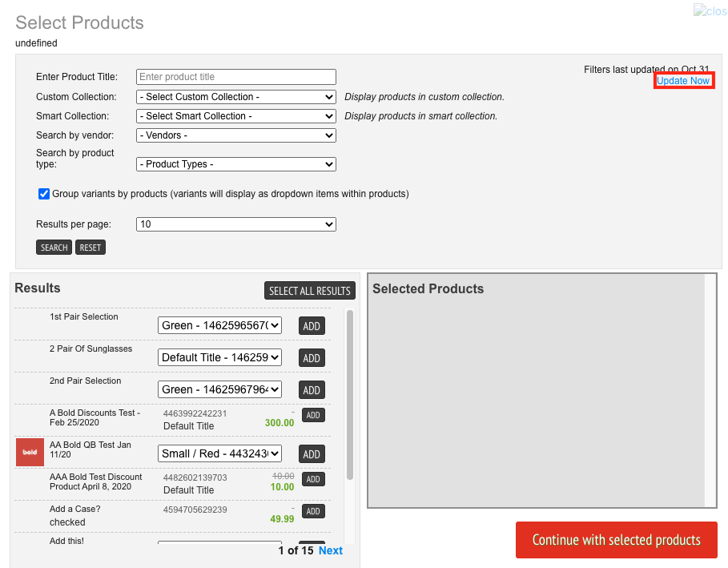Add the 2 Pair Of Sunglasses product
The height and width of the screenshot is (568, 728).
tap(312, 358)
